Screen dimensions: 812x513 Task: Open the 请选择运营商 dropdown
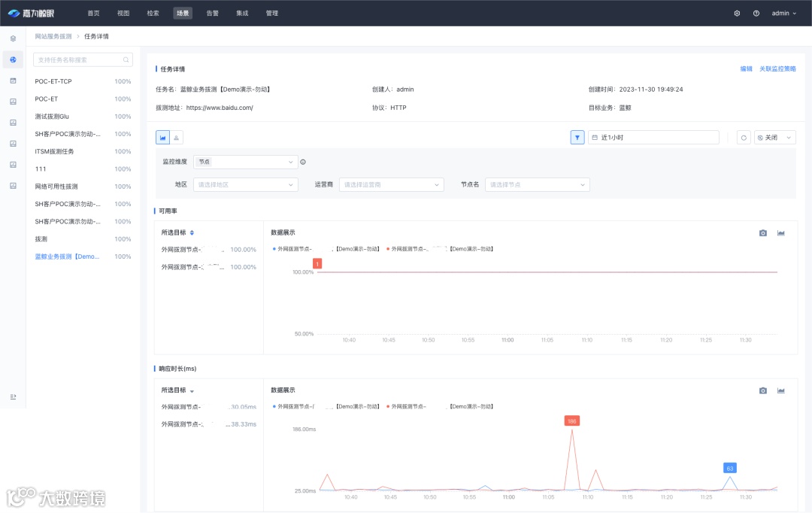tap(392, 185)
